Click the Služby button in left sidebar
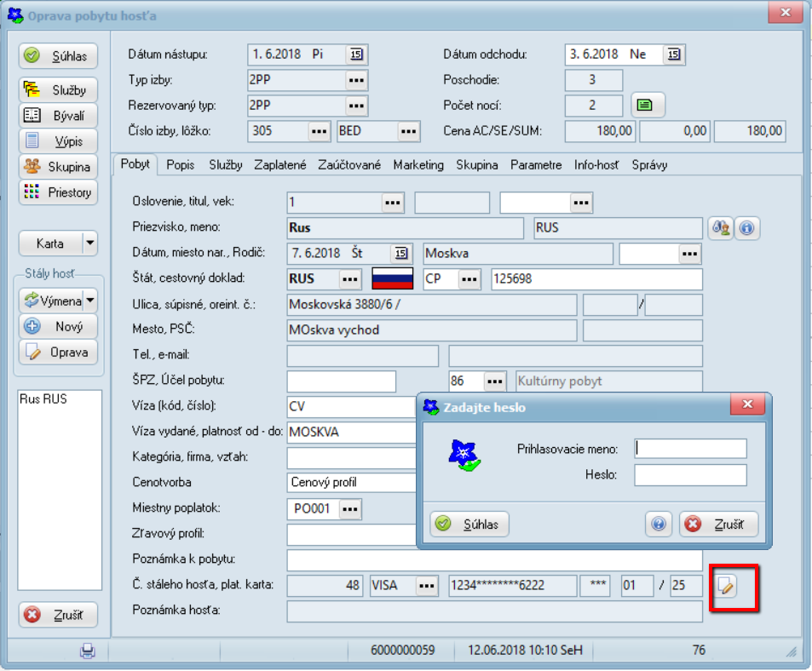Viewport: 812px width, 671px height. pyautogui.click(x=59, y=90)
